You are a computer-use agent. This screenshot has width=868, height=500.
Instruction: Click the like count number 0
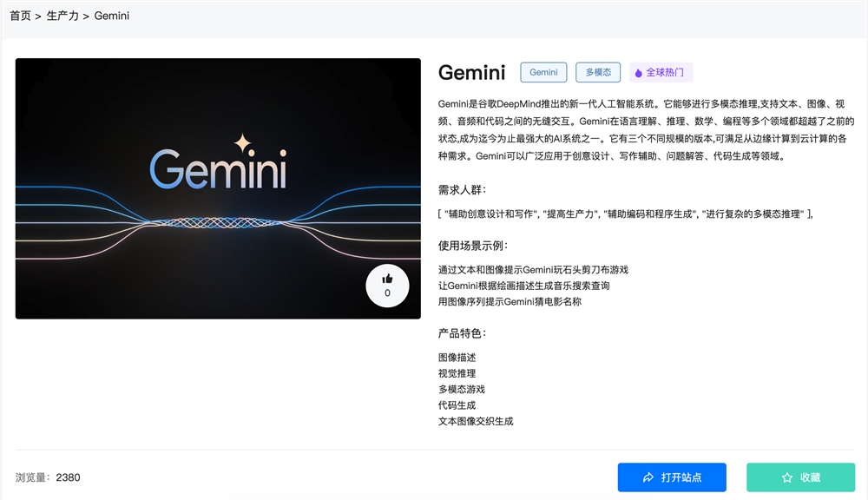[x=387, y=293]
